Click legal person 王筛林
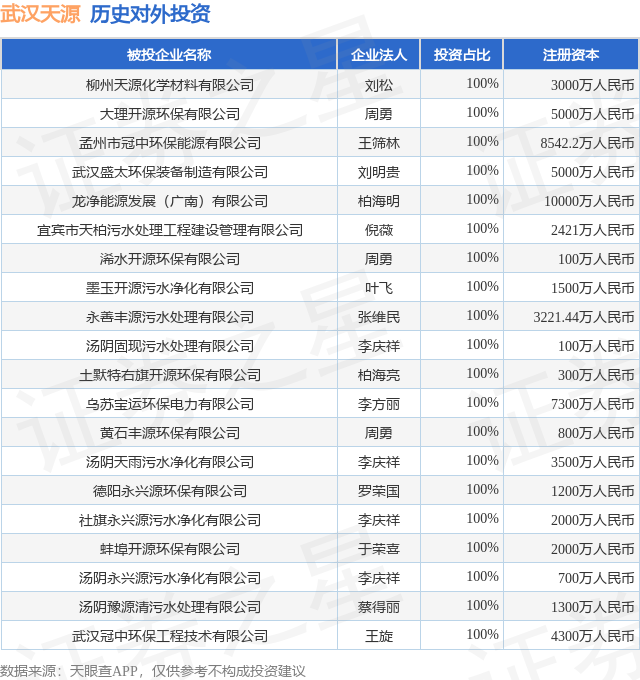The width and height of the screenshot is (640, 680). [x=379, y=143]
